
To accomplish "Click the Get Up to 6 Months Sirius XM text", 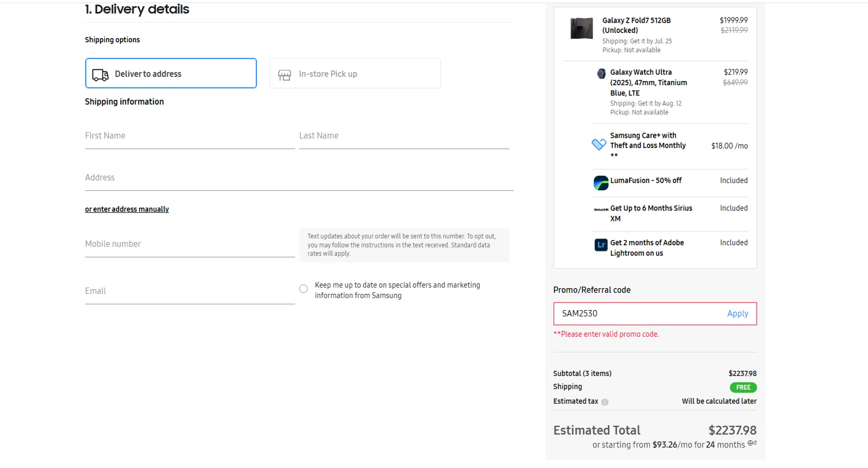I will (651, 213).
